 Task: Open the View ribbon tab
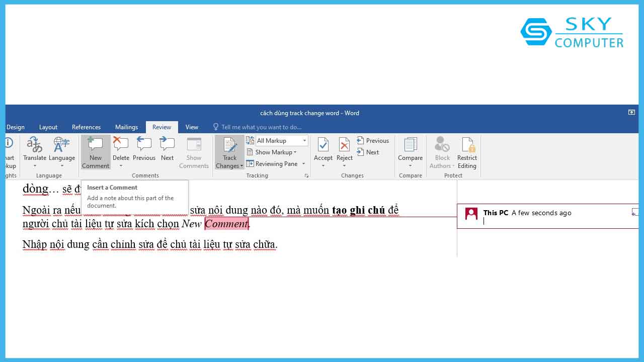click(x=192, y=127)
